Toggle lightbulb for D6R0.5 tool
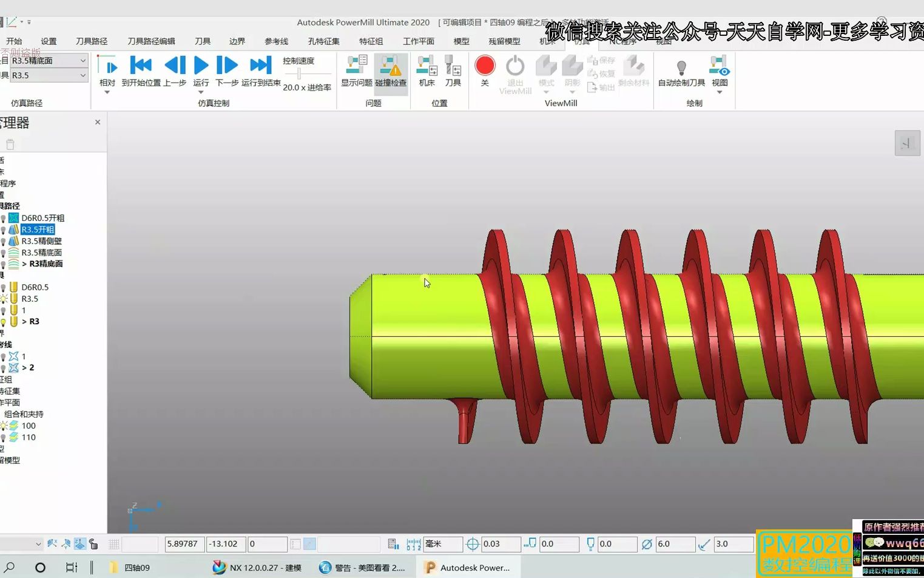 (3, 288)
